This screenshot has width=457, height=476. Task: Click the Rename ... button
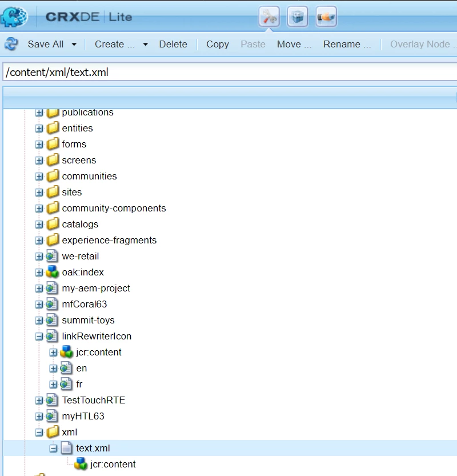[347, 45]
